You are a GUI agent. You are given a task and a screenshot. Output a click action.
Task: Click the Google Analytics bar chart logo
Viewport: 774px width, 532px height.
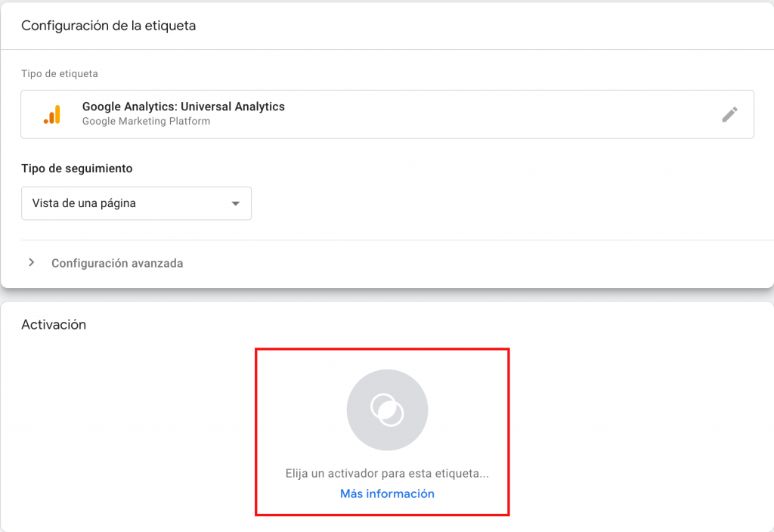click(x=52, y=114)
